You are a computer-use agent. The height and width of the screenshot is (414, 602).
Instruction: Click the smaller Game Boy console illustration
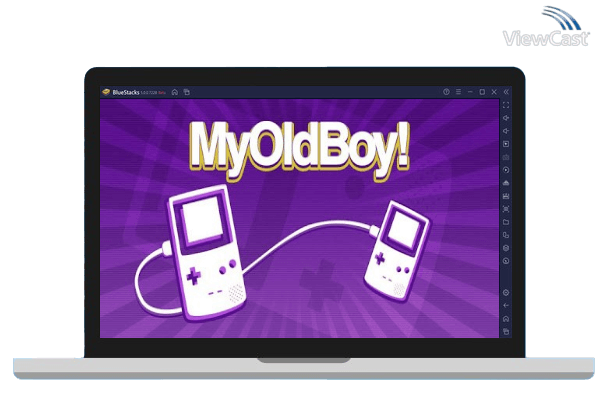397,251
